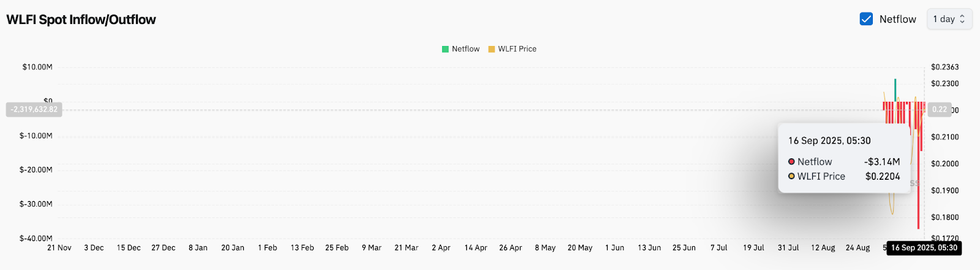Click the -2,319,632.82 crosshair value label
The height and width of the screenshot is (270, 980).
click(34, 109)
